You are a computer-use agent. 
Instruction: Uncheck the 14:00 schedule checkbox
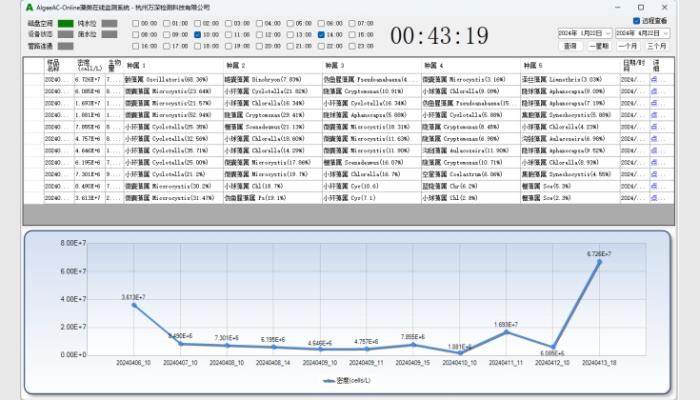pos(321,34)
